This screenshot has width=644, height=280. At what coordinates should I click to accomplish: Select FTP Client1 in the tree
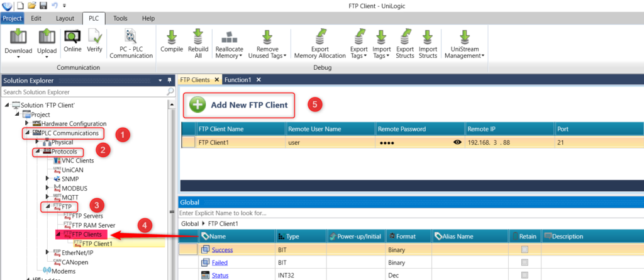(x=97, y=244)
